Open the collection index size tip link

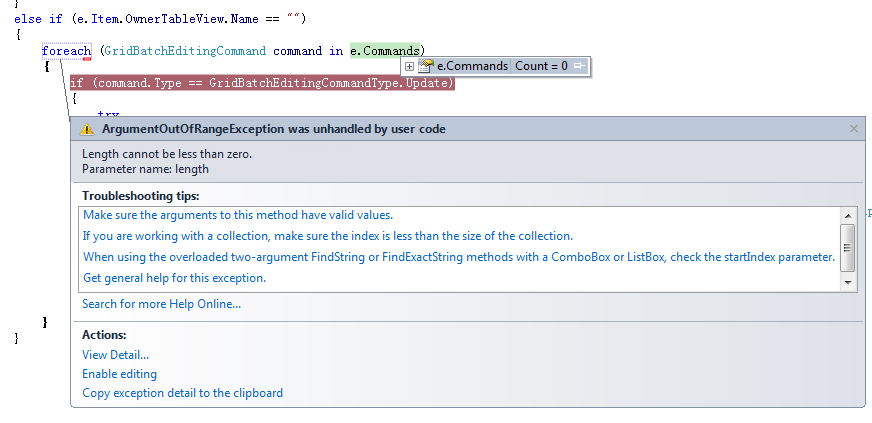point(328,236)
